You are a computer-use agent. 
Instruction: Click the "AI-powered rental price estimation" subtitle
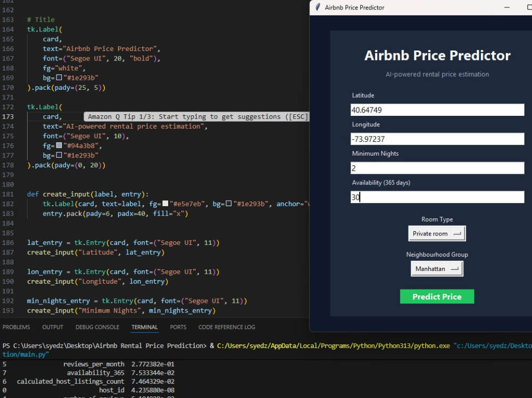[x=437, y=74]
